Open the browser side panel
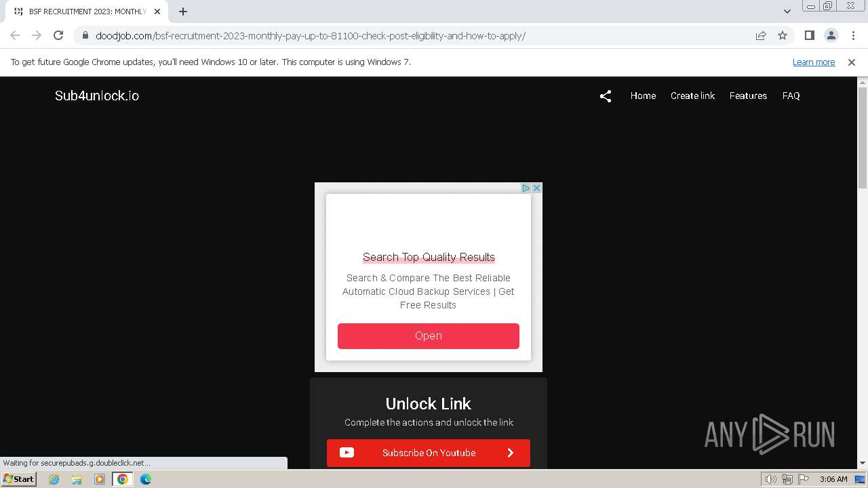This screenshot has height=488, width=868. (809, 35)
